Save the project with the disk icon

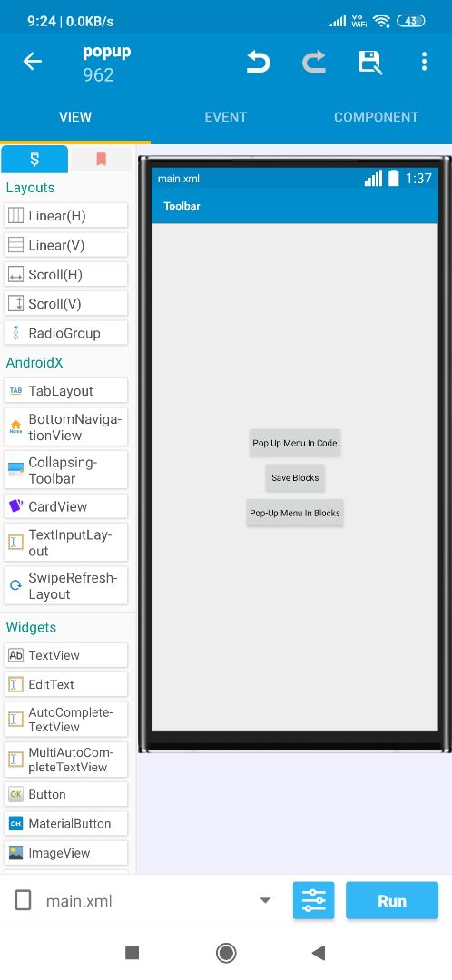[369, 63]
